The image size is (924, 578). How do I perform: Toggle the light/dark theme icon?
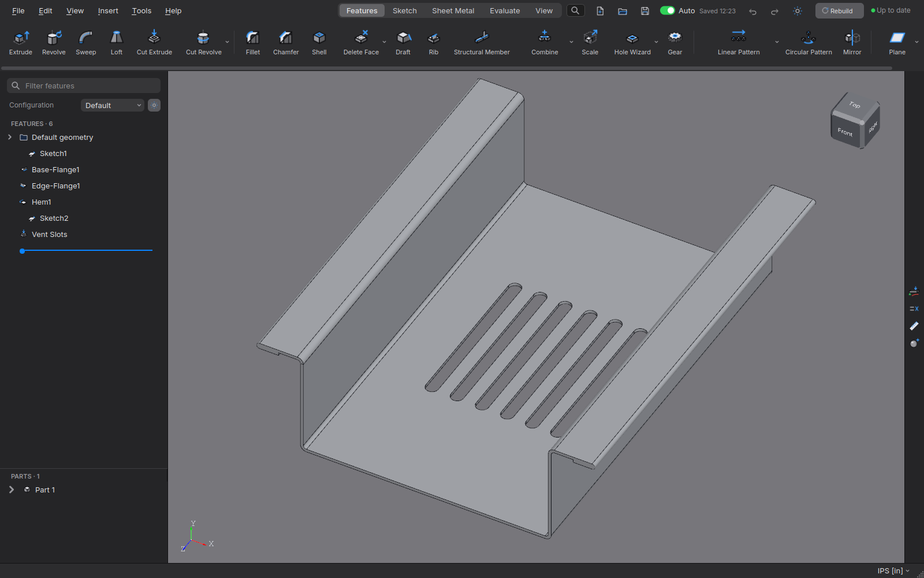click(798, 11)
